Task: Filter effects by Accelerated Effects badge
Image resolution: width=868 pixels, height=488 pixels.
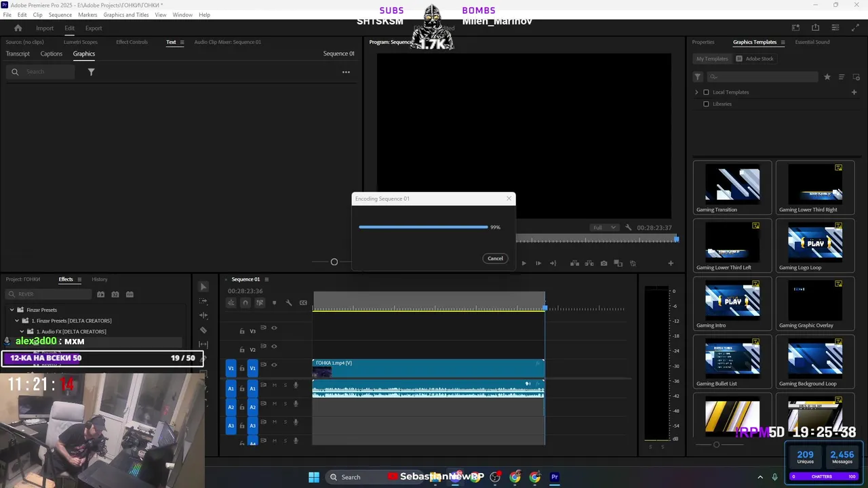Action: (x=101, y=294)
